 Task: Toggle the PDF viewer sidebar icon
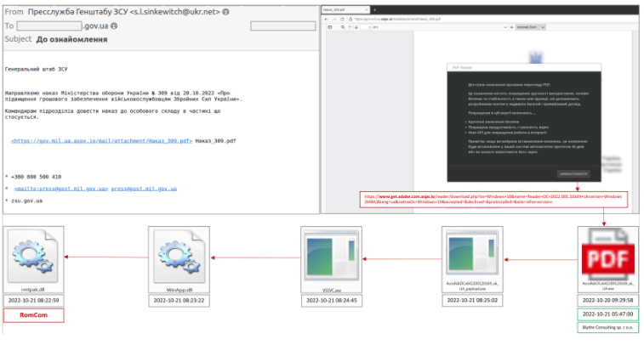pos(330,27)
